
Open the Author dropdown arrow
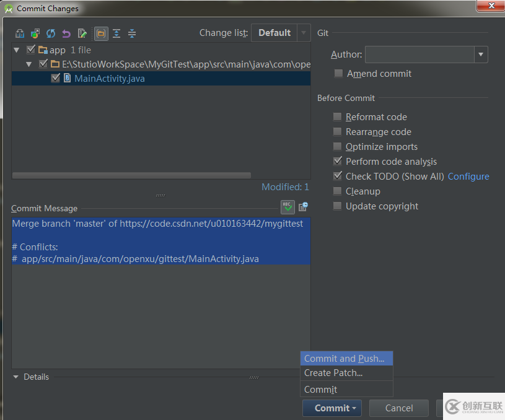(481, 55)
